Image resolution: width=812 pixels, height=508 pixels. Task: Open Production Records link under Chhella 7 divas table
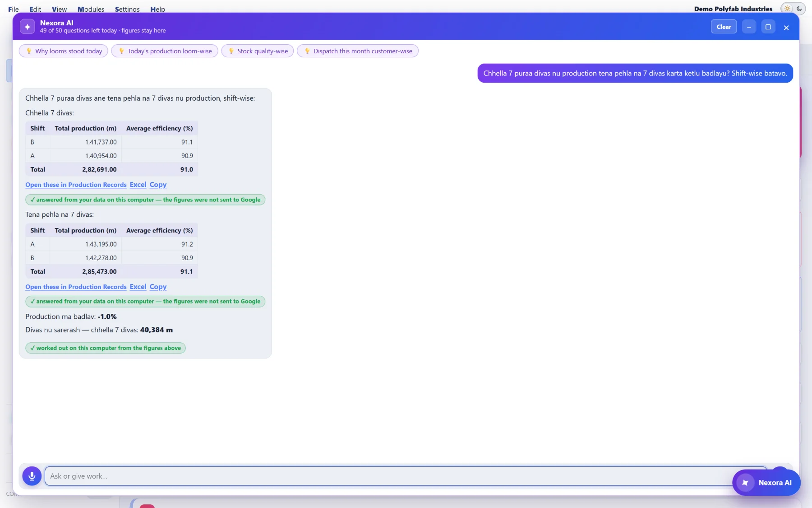76,185
